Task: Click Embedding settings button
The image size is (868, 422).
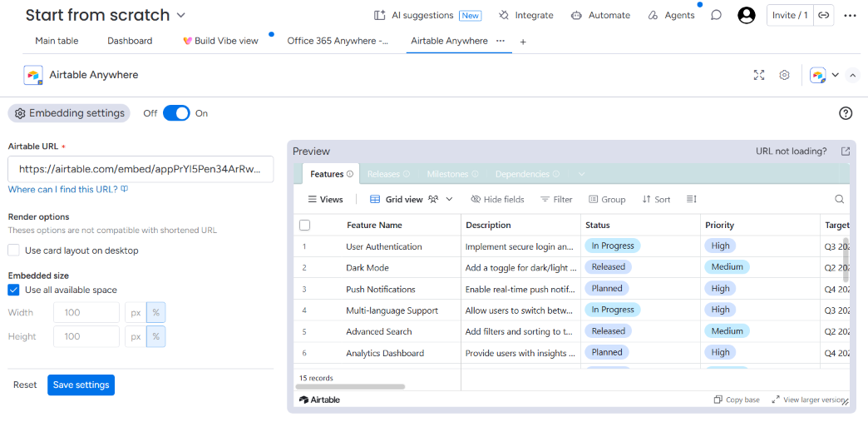Action: coord(69,113)
